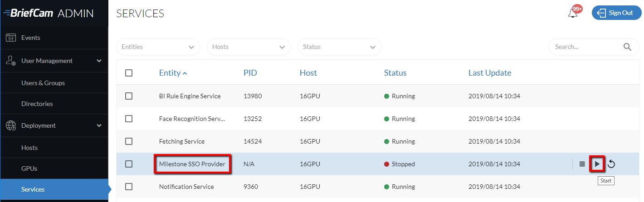This screenshot has width=644, height=202.
Task: Click the Stopped status of Milestone SSO
Action: click(400, 164)
